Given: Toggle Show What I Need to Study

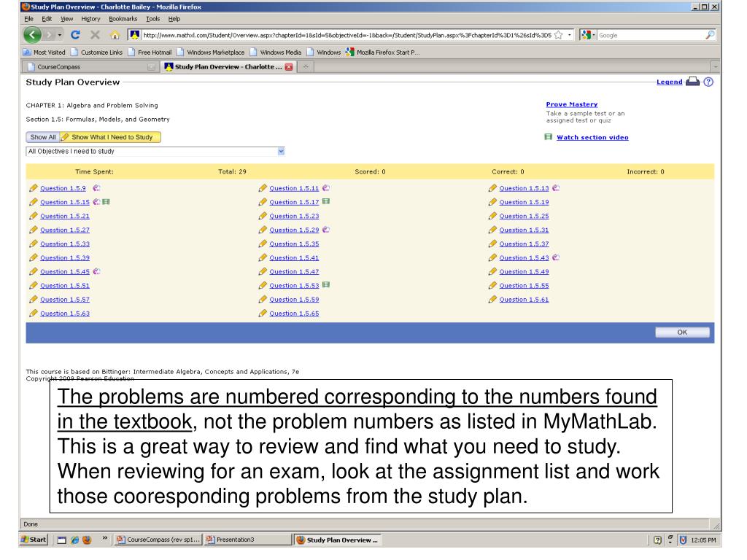Looking at the screenshot, I should point(111,137).
